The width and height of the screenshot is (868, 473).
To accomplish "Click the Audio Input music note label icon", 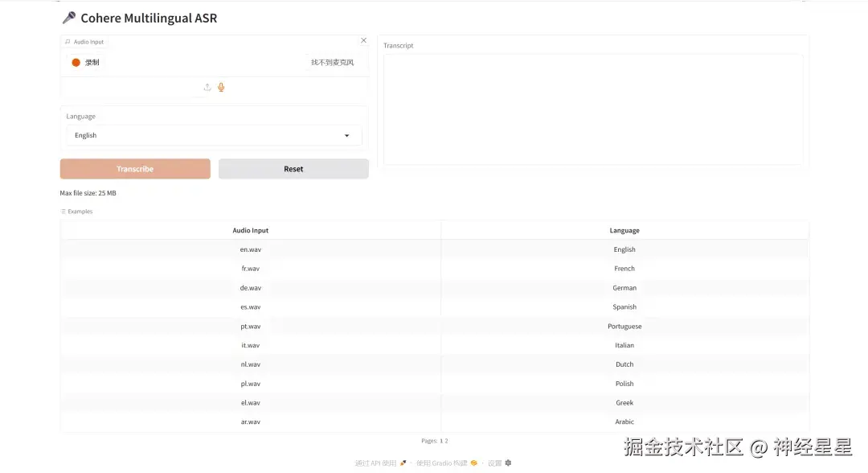I will (68, 42).
